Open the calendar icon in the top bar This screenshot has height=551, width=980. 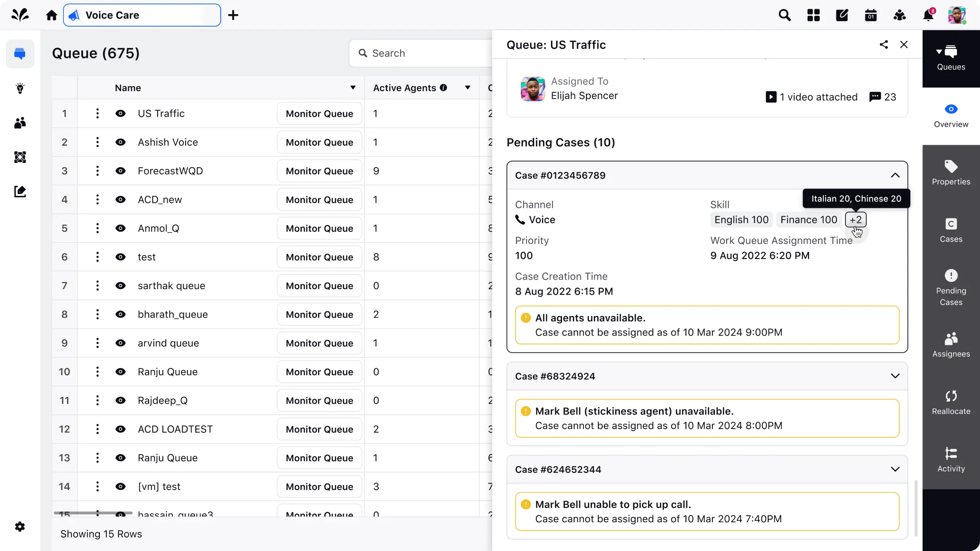871,15
